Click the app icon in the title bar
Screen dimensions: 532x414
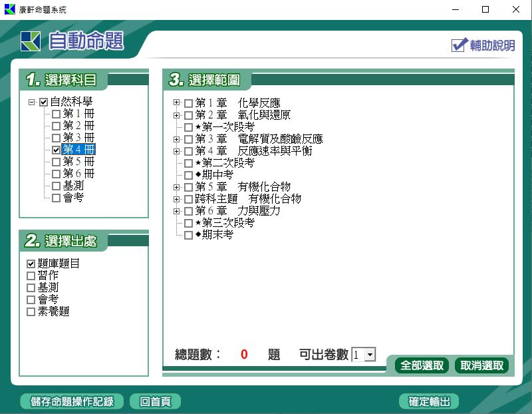[9, 9]
